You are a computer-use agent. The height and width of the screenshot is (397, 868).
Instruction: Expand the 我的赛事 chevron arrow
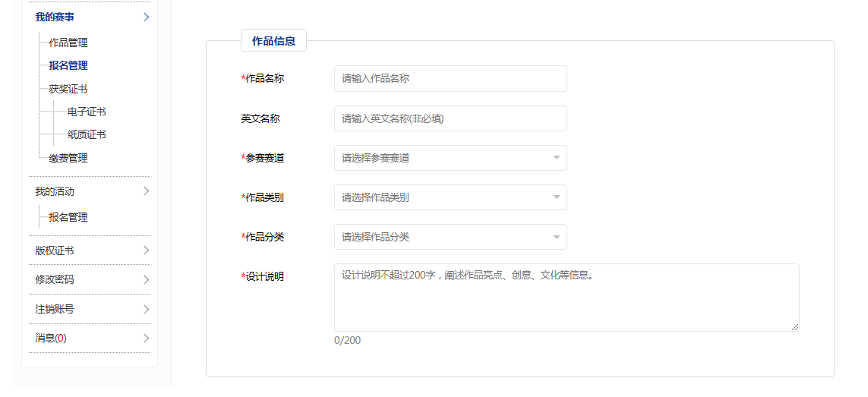click(x=146, y=17)
